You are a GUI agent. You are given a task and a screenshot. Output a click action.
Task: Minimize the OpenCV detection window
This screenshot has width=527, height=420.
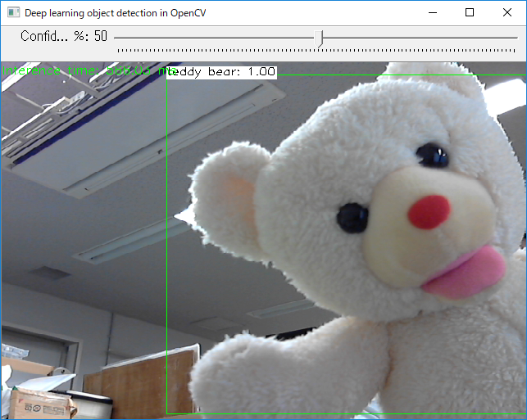[433, 13]
